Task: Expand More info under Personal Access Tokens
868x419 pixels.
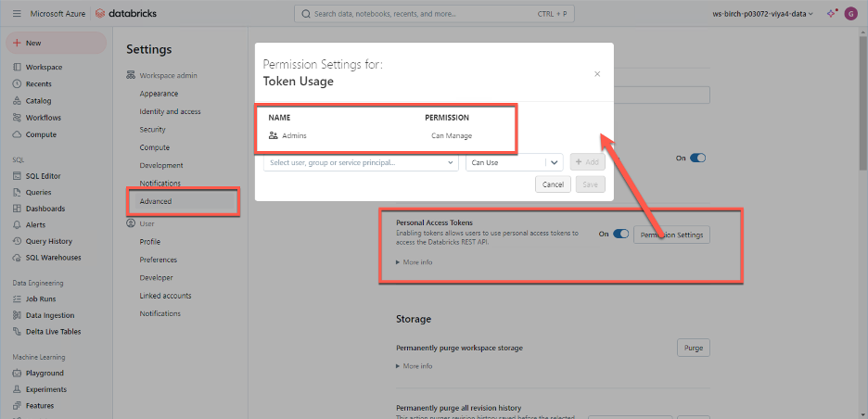Action: [x=415, y=262]
